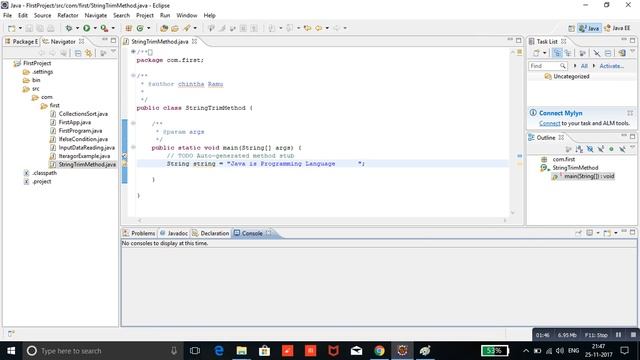Viewport: 640px width, 360px height.
Task: Dismiss the Connect Mylyn banner
Action: (630, 113)
